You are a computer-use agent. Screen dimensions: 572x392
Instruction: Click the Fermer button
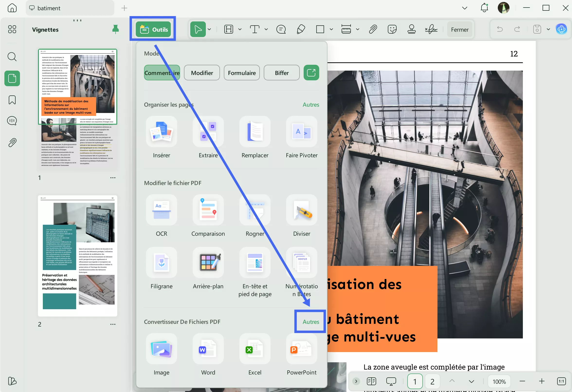pos(460,29)
